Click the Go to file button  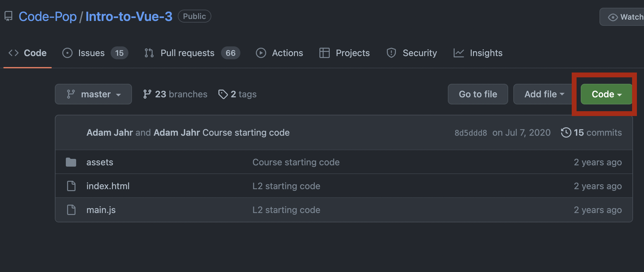(478, 94)
